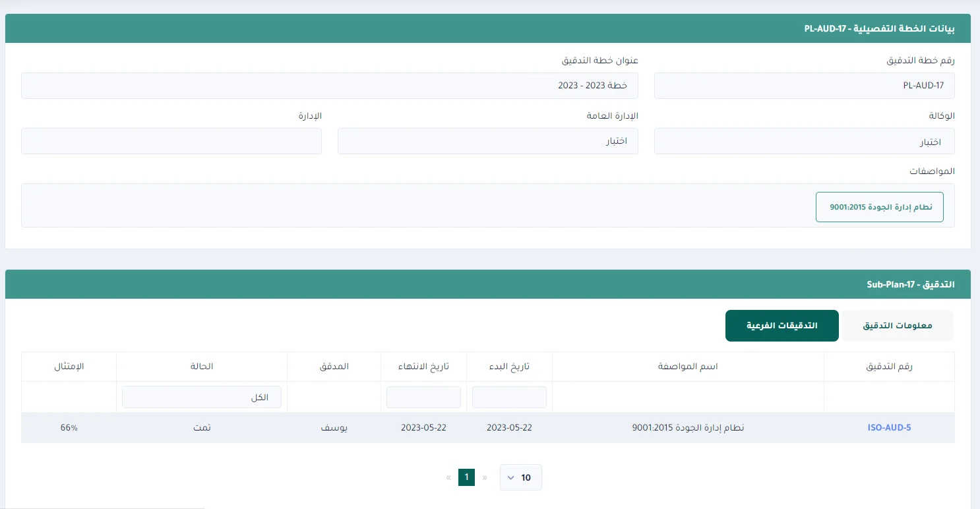
Task: Click the المدقق column header
Action: pos(334,367)
